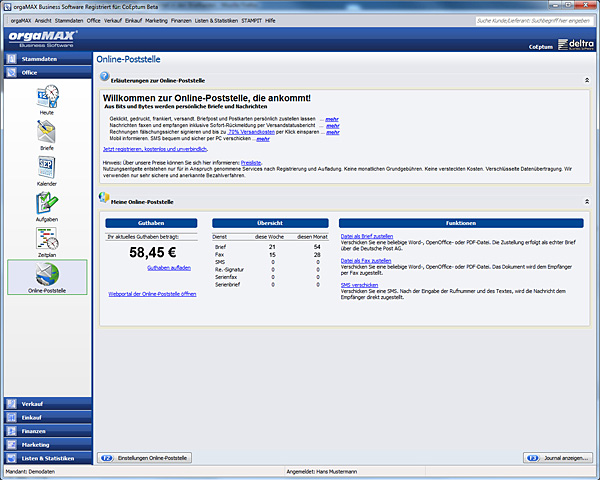
Task: Expand the Stammdaten sidebar section
Action: tap(48, 59)
